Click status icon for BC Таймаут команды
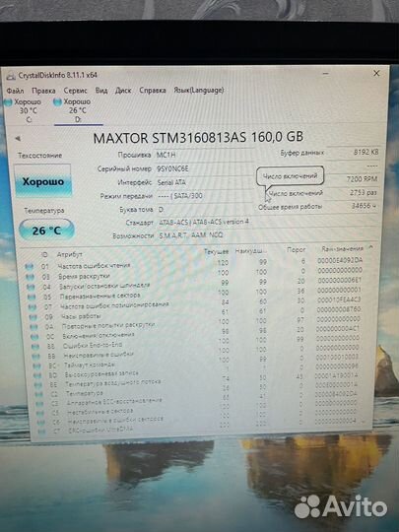Screen dimensions: 399x532 (x=37, y=366)
